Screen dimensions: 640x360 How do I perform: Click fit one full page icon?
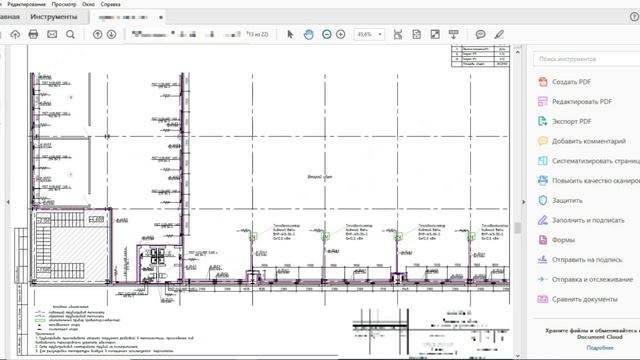click(417, 34)
